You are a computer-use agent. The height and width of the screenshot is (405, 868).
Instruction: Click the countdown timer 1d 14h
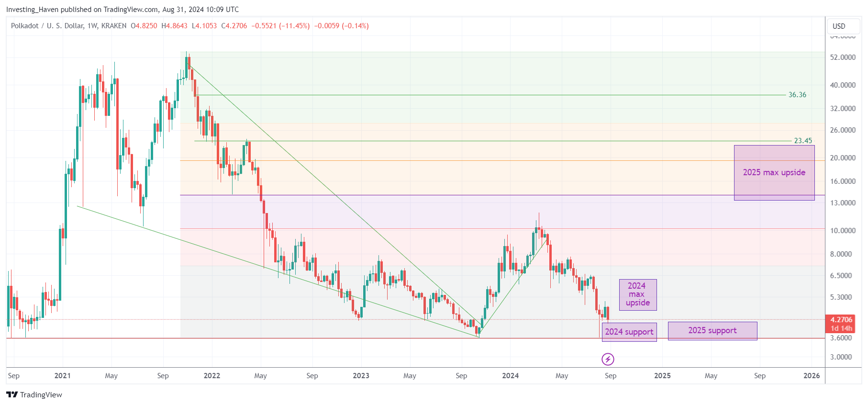[841, 328]
